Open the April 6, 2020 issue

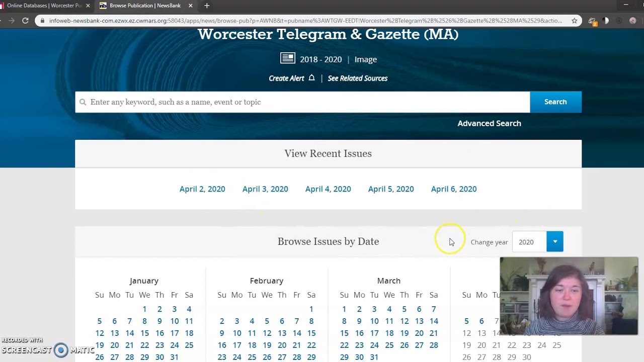point(454,189)
